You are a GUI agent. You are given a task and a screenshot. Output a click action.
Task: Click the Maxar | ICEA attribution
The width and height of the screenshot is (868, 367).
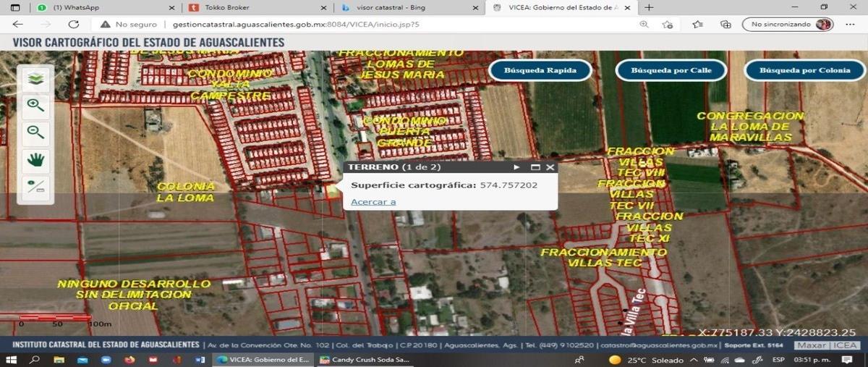827,345
